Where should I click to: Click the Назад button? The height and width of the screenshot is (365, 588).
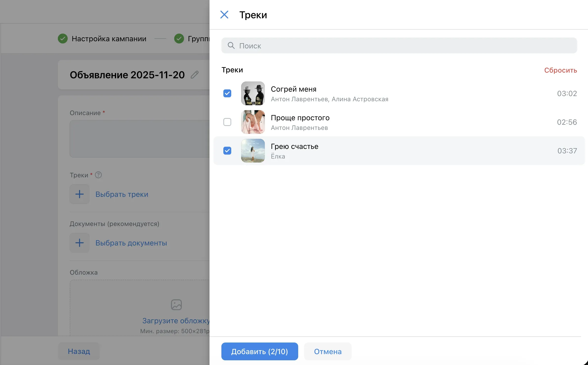(x=79, y=351)
